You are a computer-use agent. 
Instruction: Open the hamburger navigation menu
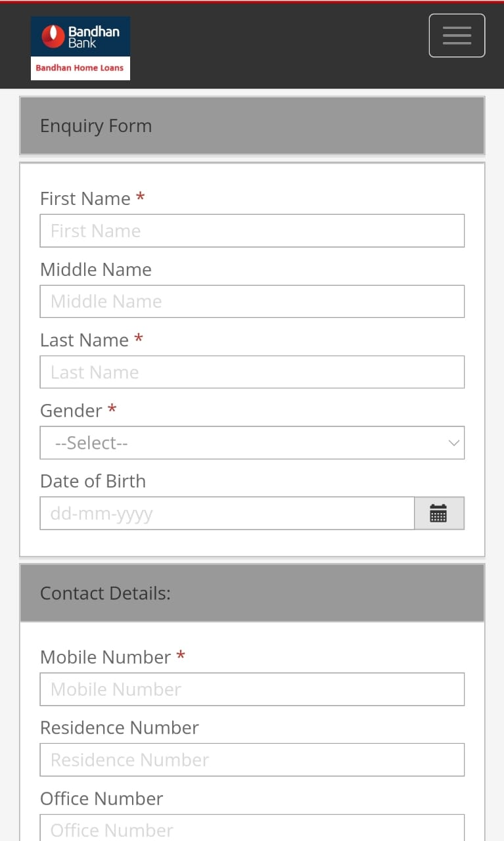coord(457,35)
